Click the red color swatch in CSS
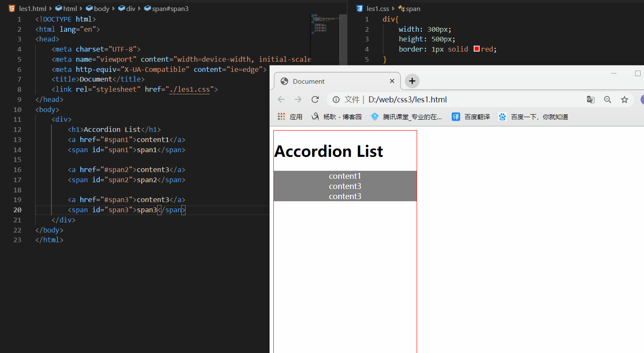 click(477, 49)
